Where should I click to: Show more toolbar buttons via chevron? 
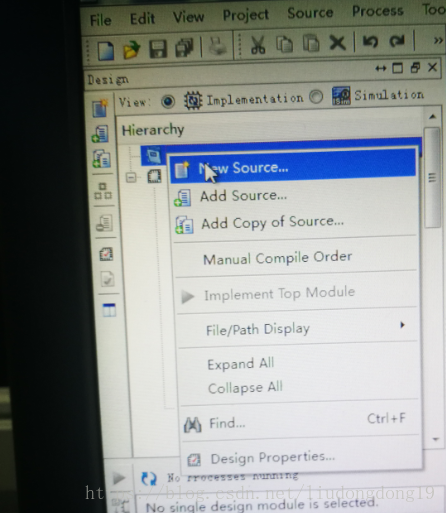[438, 40]
